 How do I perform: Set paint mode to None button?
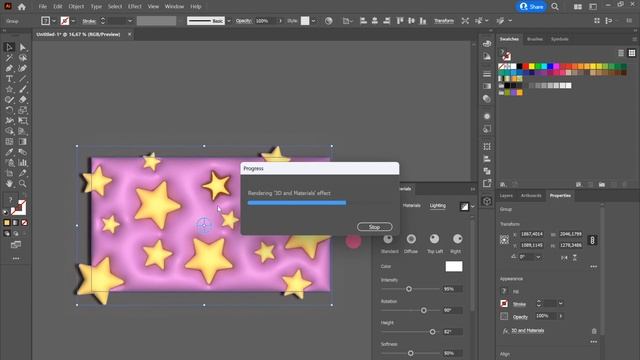24,223
